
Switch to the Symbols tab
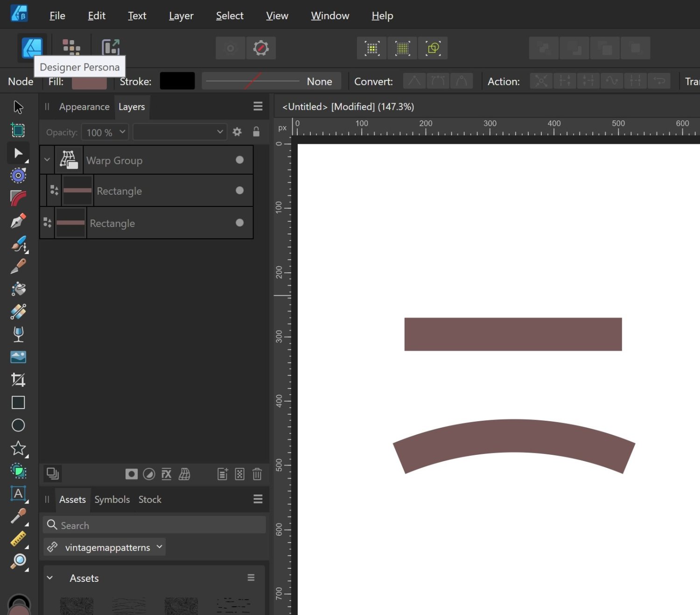coord(112,499)
